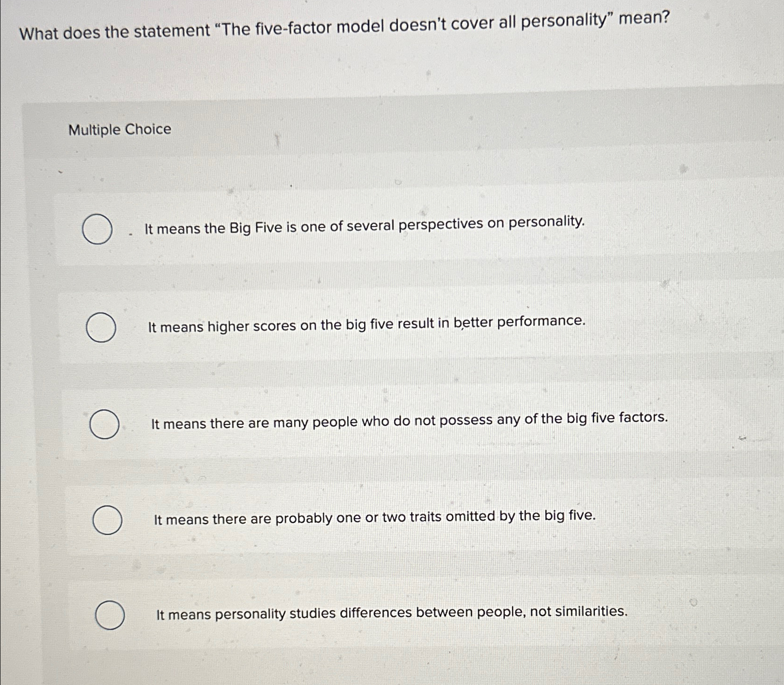Click the answer about differences versus similarities

click(391, 611)
